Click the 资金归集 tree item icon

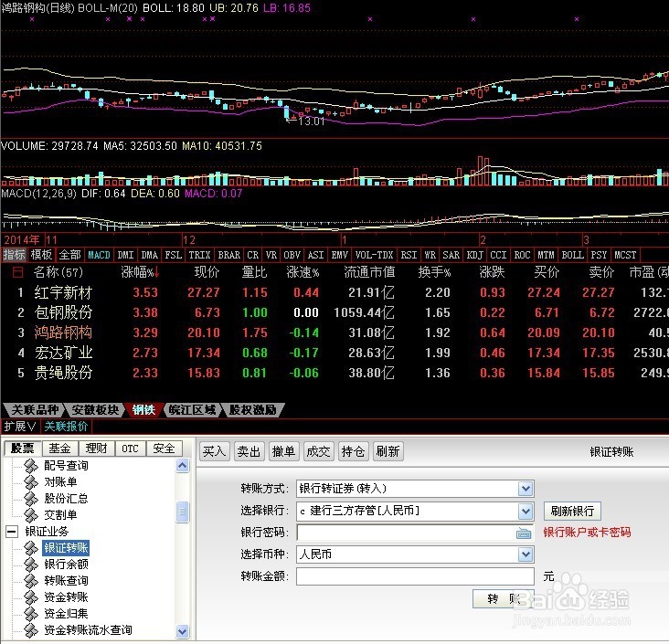click(31, 614)
